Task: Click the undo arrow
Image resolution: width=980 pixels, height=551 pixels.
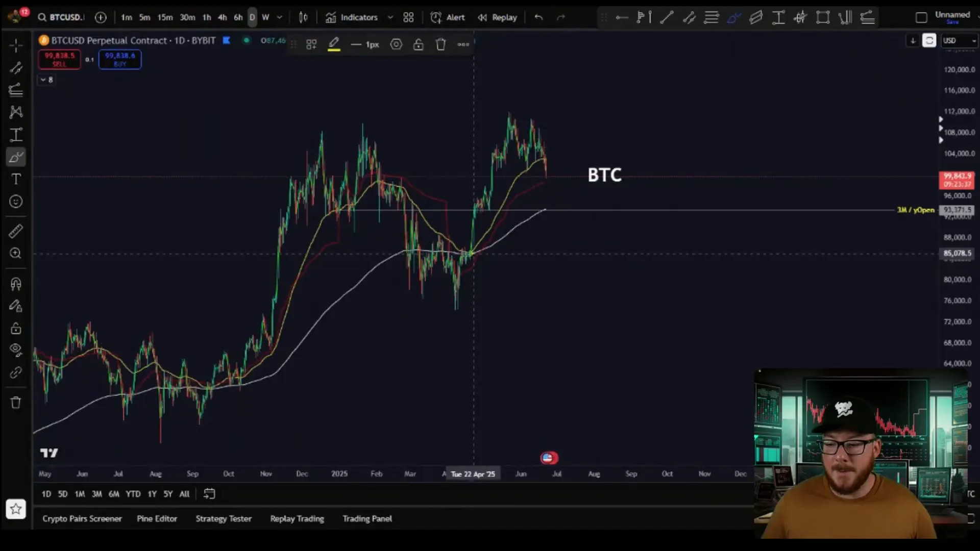Action: tap(538, 17)
